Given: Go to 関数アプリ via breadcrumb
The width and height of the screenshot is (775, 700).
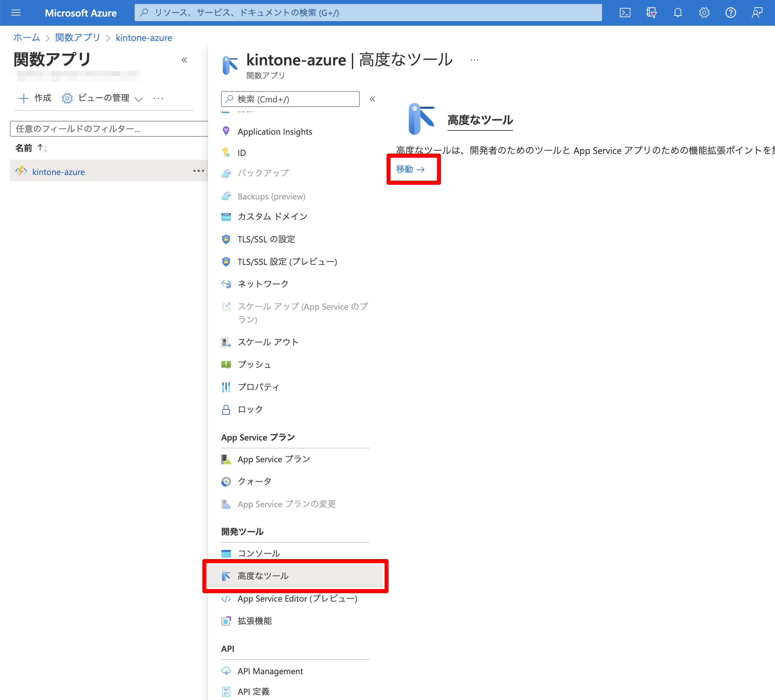Looking at the screenshot, I should [x=77, y=38].
